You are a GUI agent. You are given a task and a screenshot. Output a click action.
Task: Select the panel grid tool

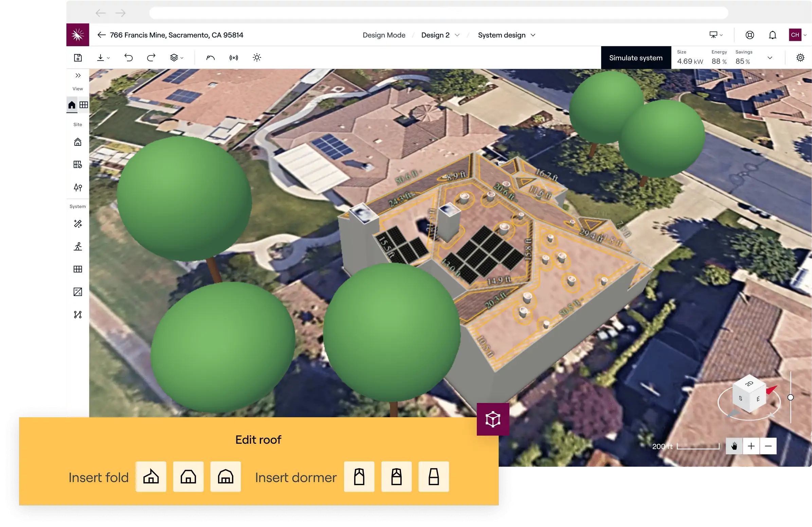coord(78,269)
